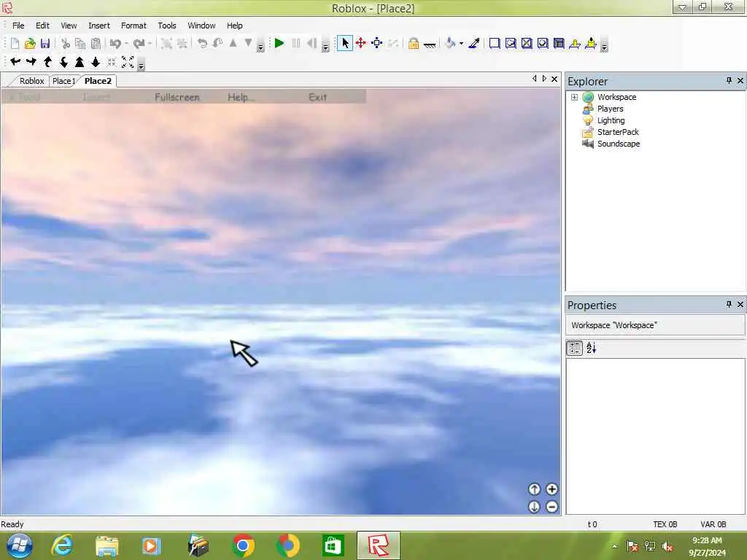Save the place with the floppy disk icon

(44, 44)
